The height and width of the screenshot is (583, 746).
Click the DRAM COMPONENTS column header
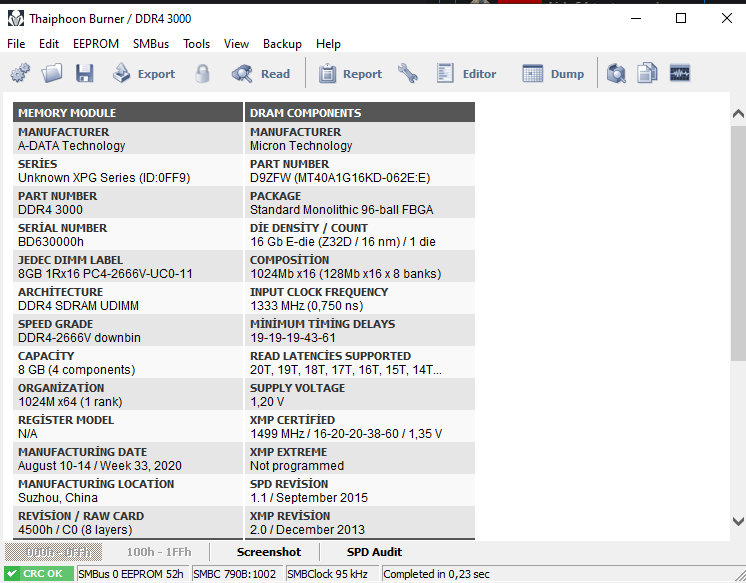pyautogui.click(x=360, y=113)
